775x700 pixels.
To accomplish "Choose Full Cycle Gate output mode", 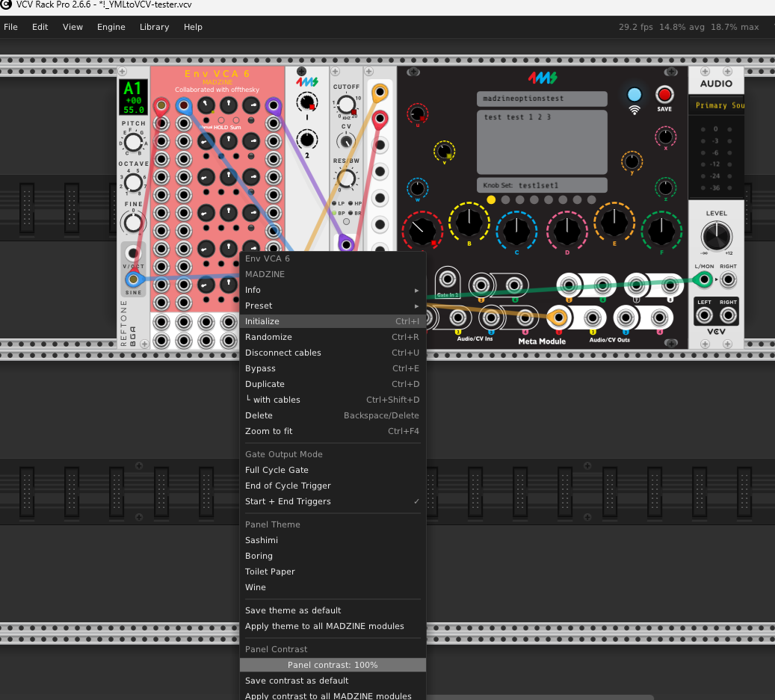I will 277,470.
